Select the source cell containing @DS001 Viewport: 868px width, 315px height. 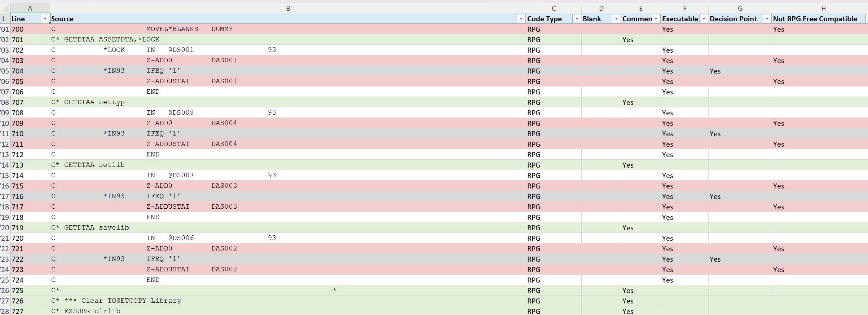coord(288,50)
